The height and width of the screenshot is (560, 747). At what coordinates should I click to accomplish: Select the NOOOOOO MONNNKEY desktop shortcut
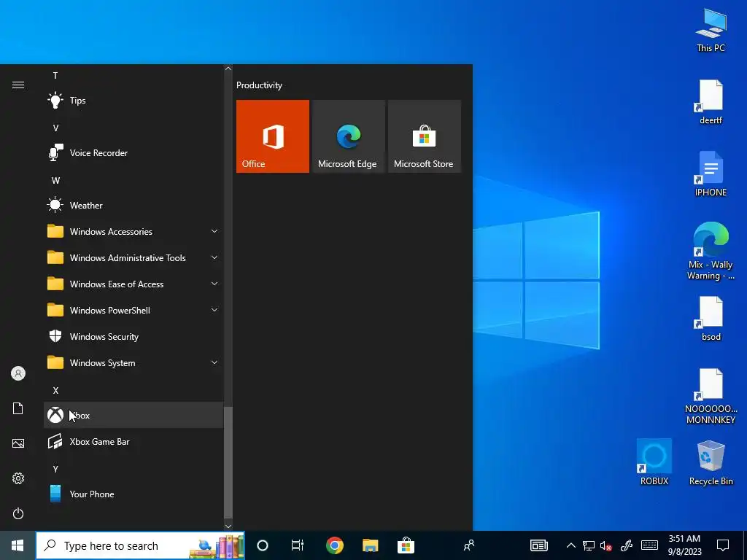click(711, 396)
